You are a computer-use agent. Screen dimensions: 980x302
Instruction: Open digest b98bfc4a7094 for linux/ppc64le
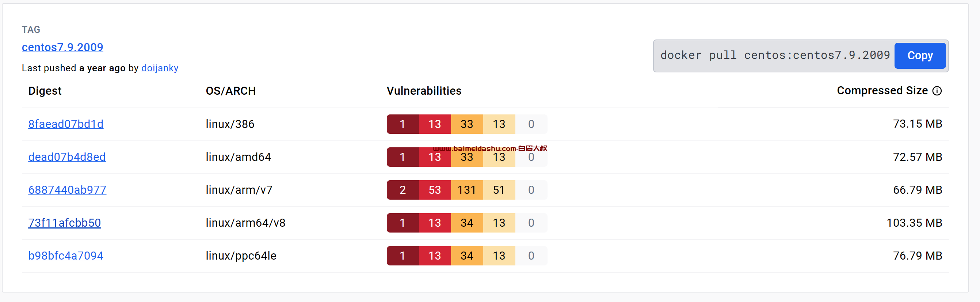click(66, 256)
